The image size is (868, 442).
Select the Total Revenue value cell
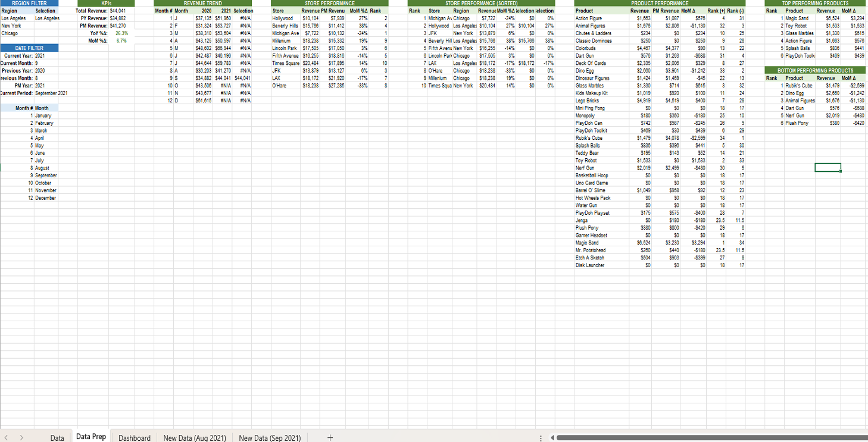(x=118, y=11)
